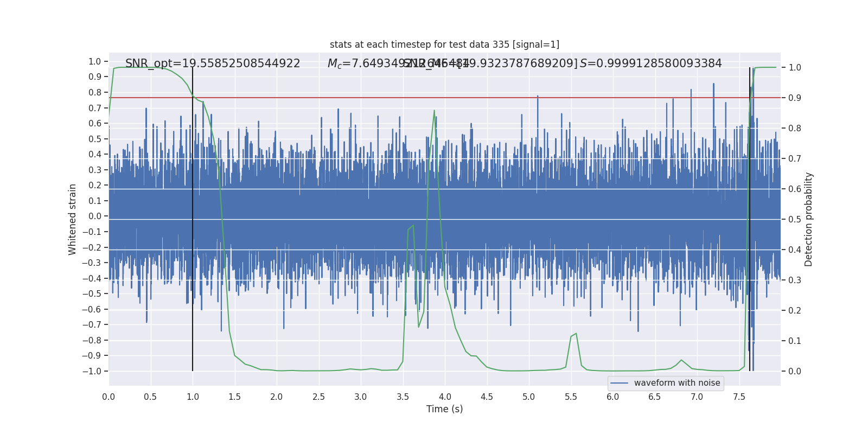
Task: Click the x-axis tick label 6.5
Action: pos(655,397)
